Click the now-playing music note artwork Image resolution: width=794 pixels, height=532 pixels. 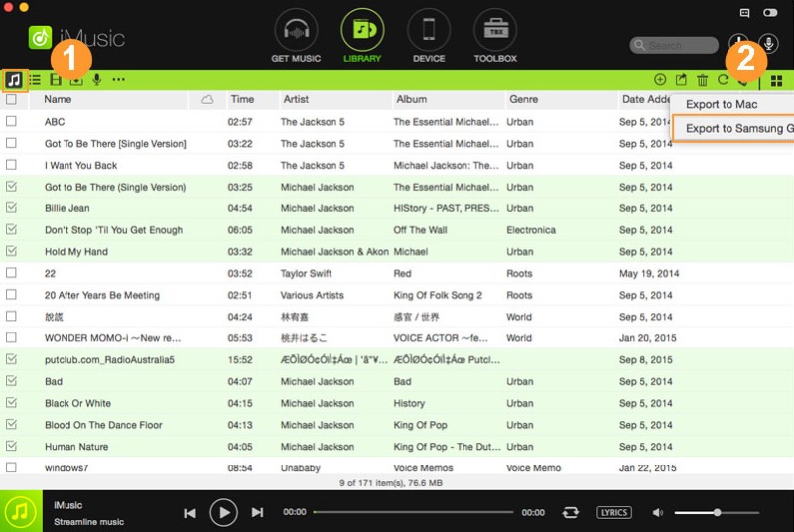point(21,511)
